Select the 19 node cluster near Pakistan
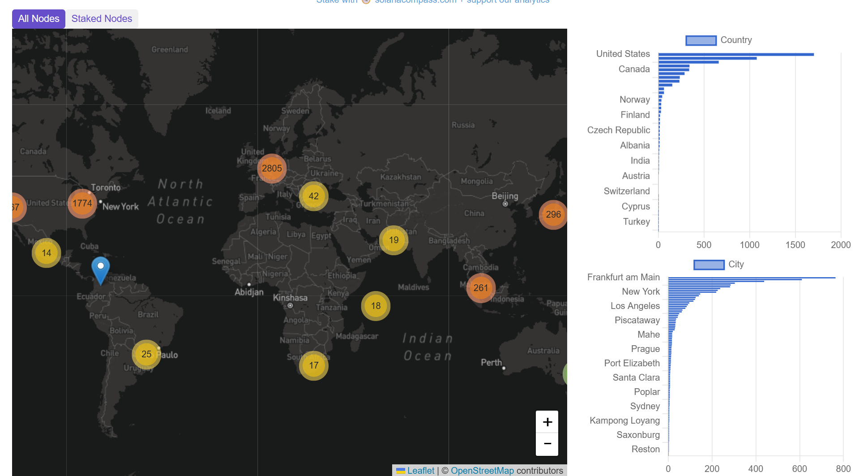Image resolution: width=868 pixels, height=476 pixels. 393,240
